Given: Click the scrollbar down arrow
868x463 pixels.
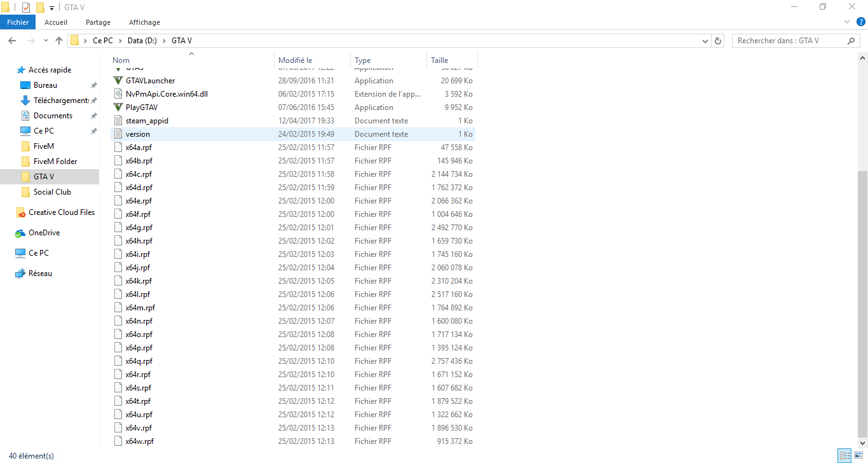Looking at the screenshot, I should pyautogui.click(x=862, y=443).
